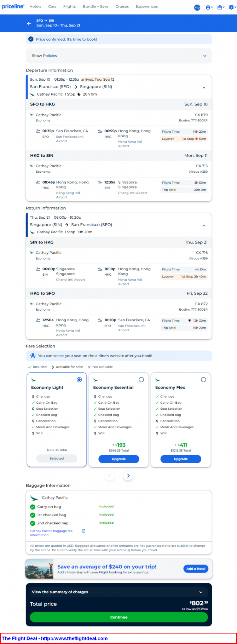Click the previous fares left arrow
237x644 pixels.
(x=110, y=476)
